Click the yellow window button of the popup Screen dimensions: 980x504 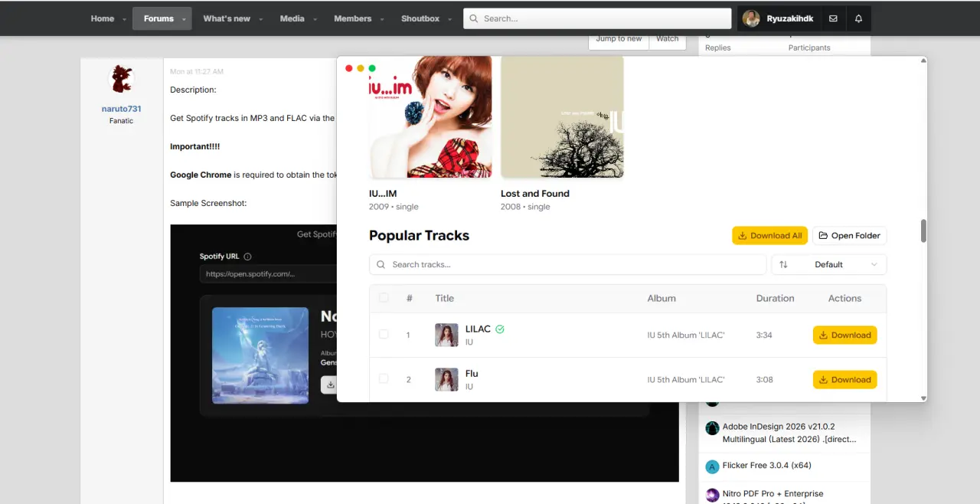point(361,68)
